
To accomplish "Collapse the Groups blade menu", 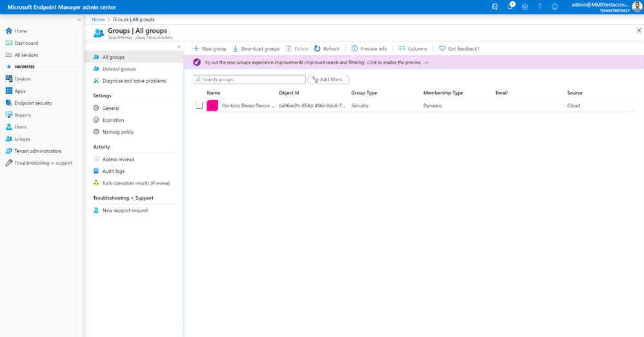I will pos(179,46).
